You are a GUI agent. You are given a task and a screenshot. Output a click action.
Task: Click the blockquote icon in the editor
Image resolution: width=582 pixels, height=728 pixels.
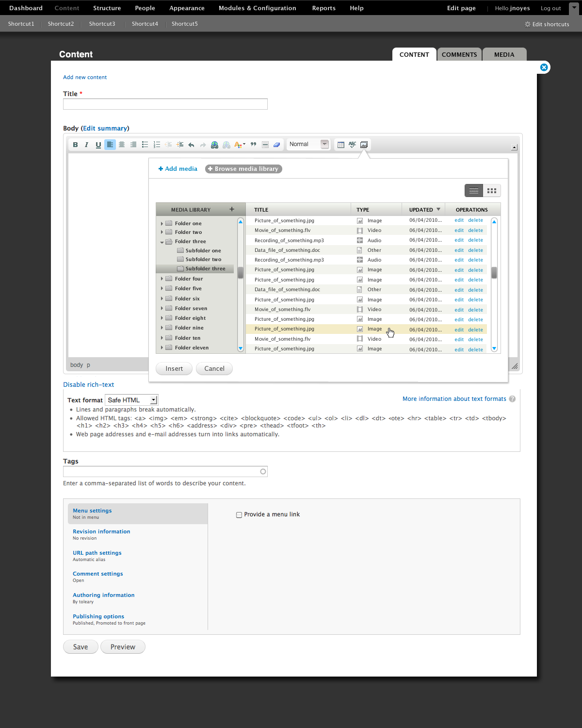click(253, 144)
